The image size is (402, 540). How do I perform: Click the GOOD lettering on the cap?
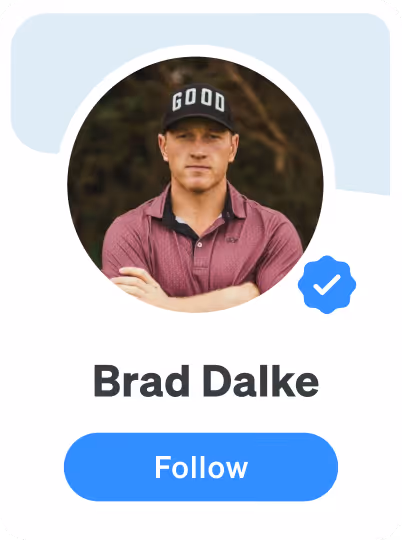click(198, 100)
